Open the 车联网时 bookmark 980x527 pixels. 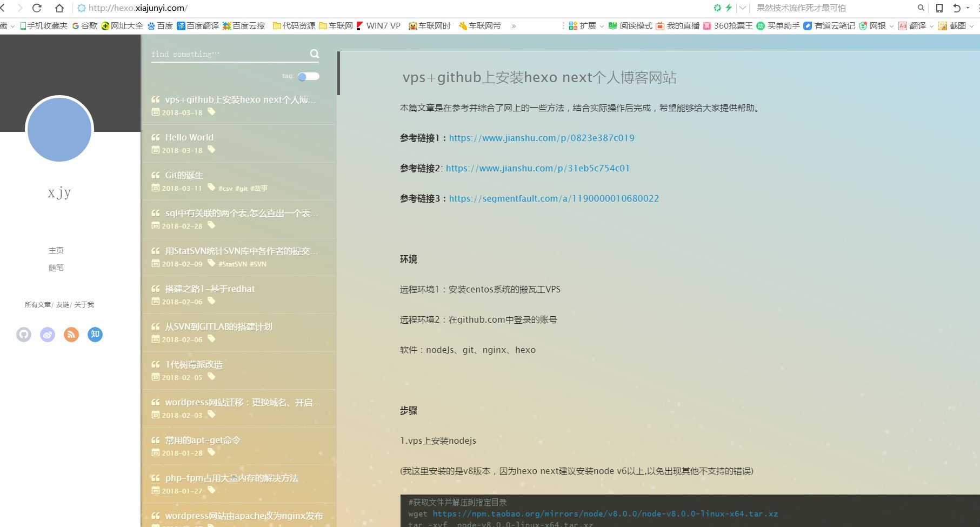coord(430,25)
